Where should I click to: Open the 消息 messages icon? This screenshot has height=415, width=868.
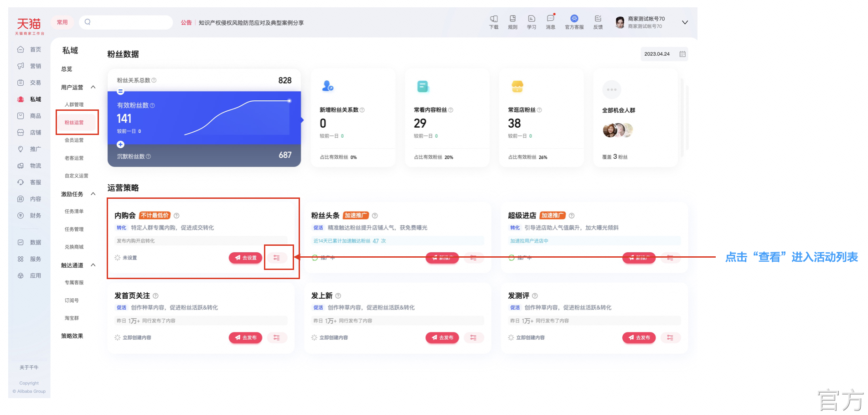point(551,18)
